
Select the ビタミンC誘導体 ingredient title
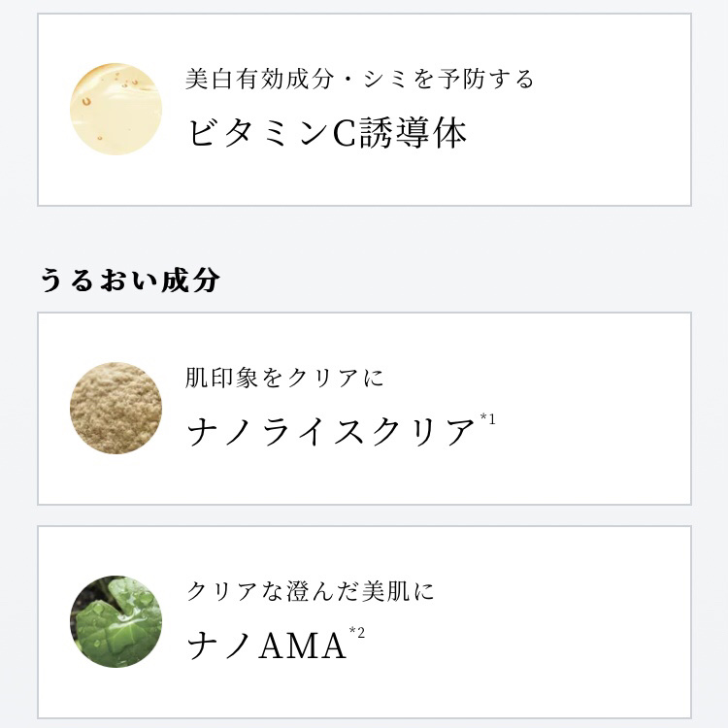point(326,133)
